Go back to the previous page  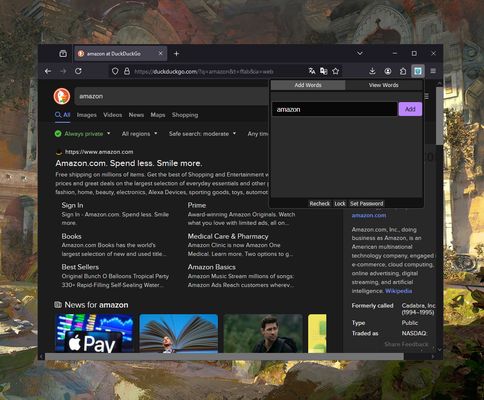pyautogui.click(x=48, y=71)
